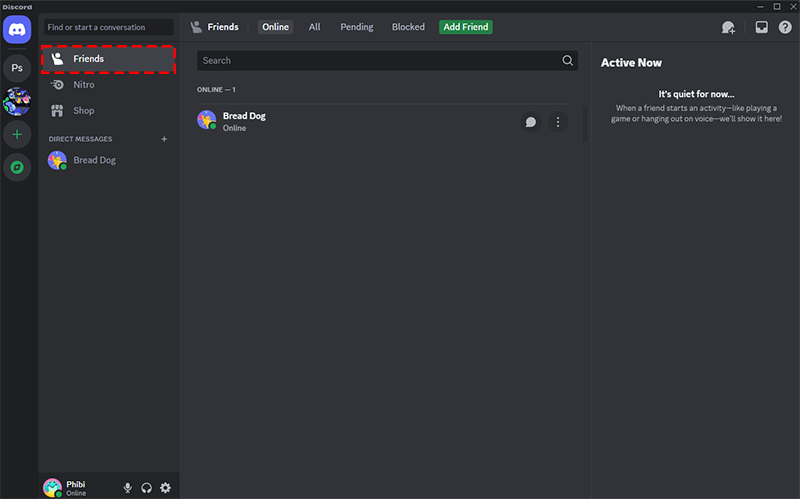The height and width of the screenshot is (499, 800).
Task: Open User Settings gear icon
Action: [x=166, y=488]
